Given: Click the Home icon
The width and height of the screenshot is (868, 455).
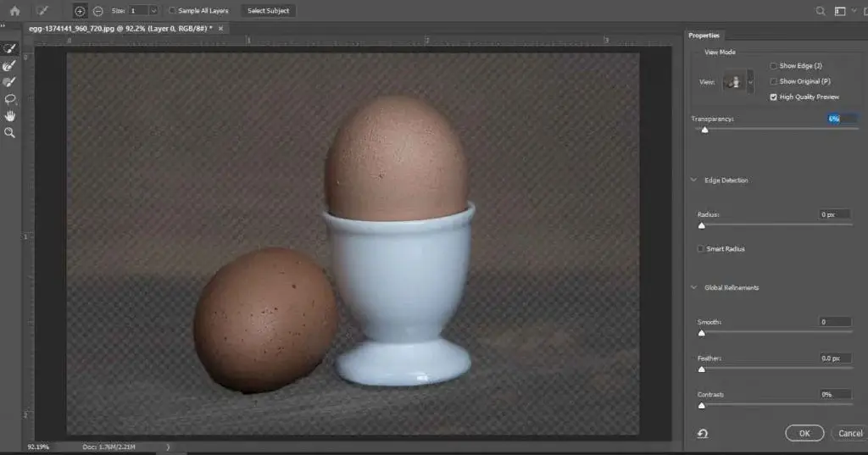Looking at the screenshot, I should click(x=14, y=11).
